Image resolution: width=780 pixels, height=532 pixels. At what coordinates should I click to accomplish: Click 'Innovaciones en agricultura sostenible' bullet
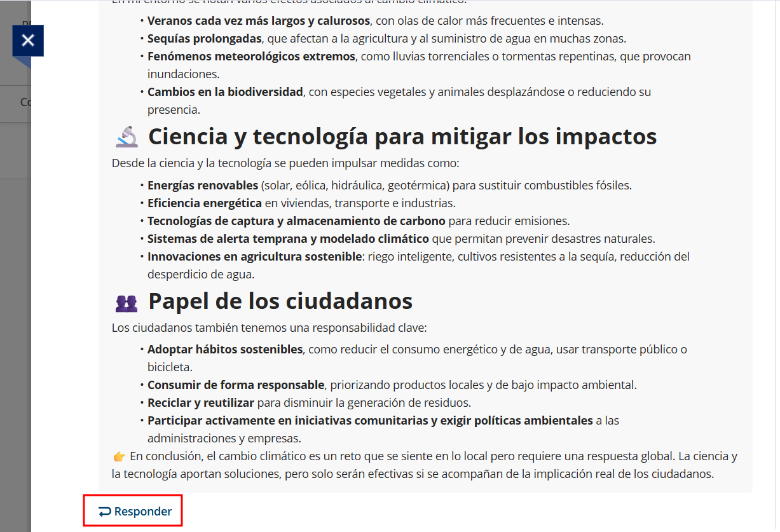pyautogui.click(x=254, y=257)
